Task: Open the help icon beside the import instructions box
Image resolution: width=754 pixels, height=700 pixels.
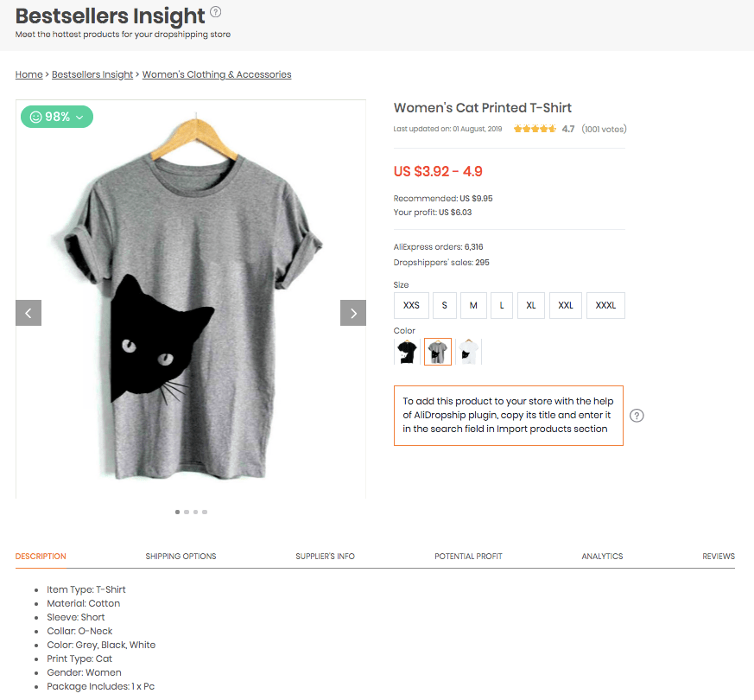Action: tap(637, 416)
